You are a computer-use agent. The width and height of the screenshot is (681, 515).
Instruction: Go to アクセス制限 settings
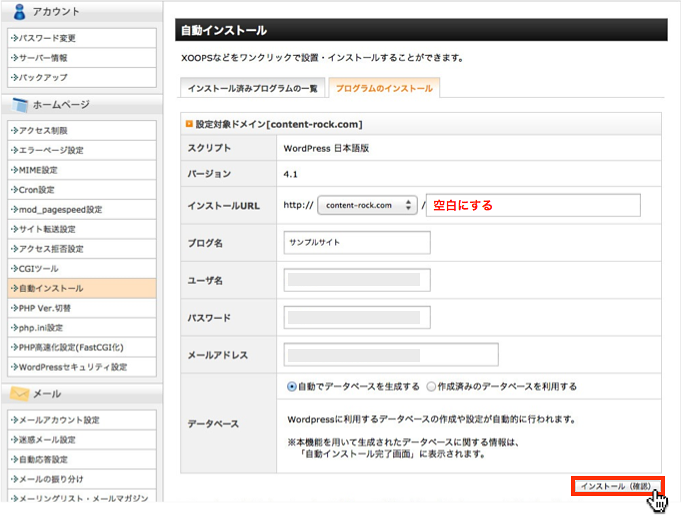tap(82, 131)
